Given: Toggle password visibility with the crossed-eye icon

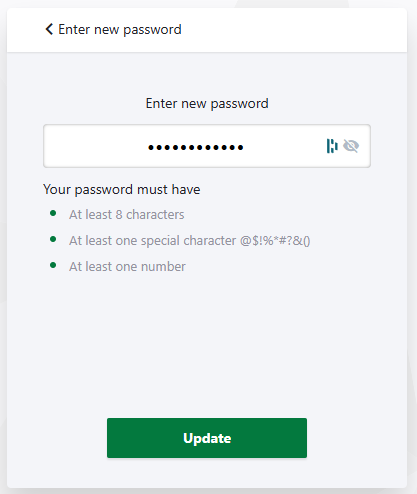Looking at the screenshot, I should [x=351, y=146].
